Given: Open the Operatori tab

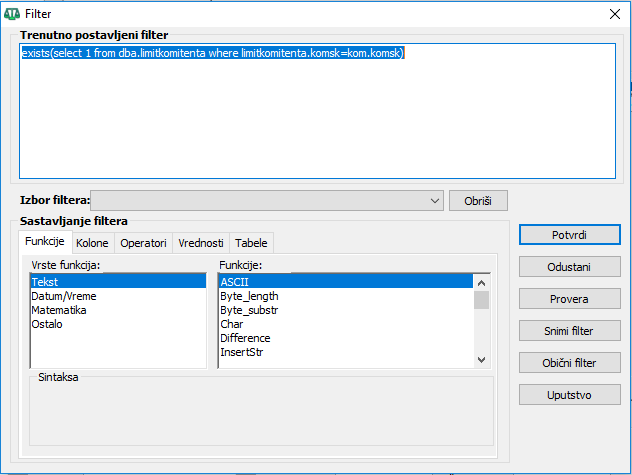Looking at the screenshot, I should (143, 243).
